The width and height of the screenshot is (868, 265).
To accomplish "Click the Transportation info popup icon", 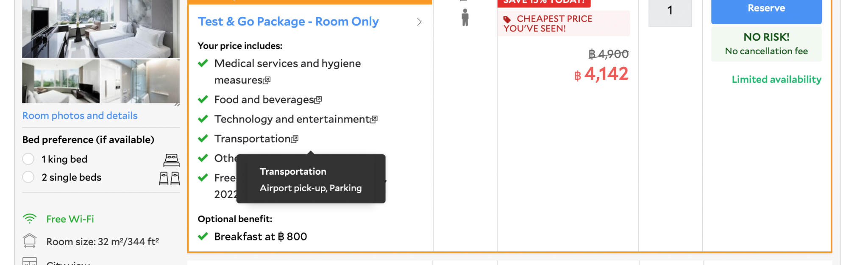I will coord(295,139).
